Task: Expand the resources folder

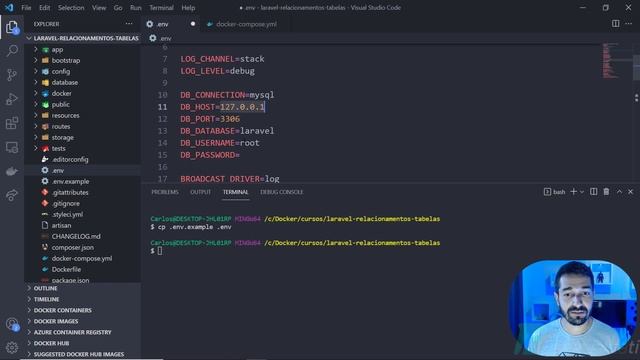Action: (x=83, y=116)
